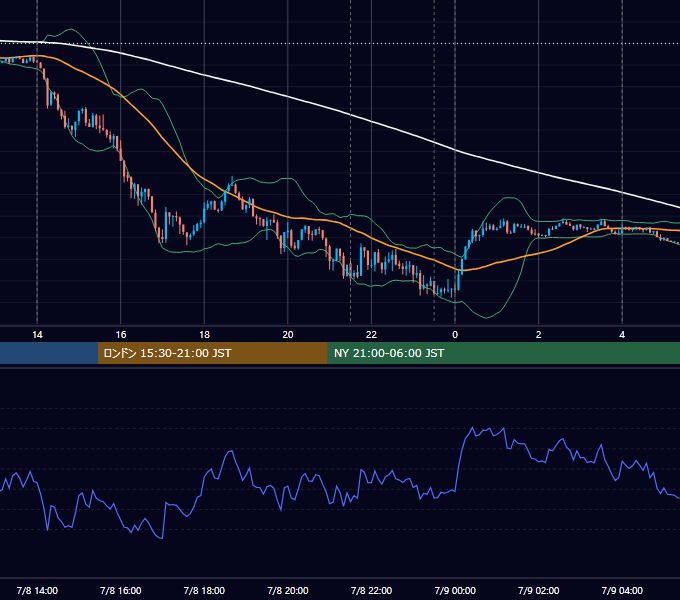
Task: Click the '7/8 18:00' label on the lower axis
Action: click(x=204, y=590)
